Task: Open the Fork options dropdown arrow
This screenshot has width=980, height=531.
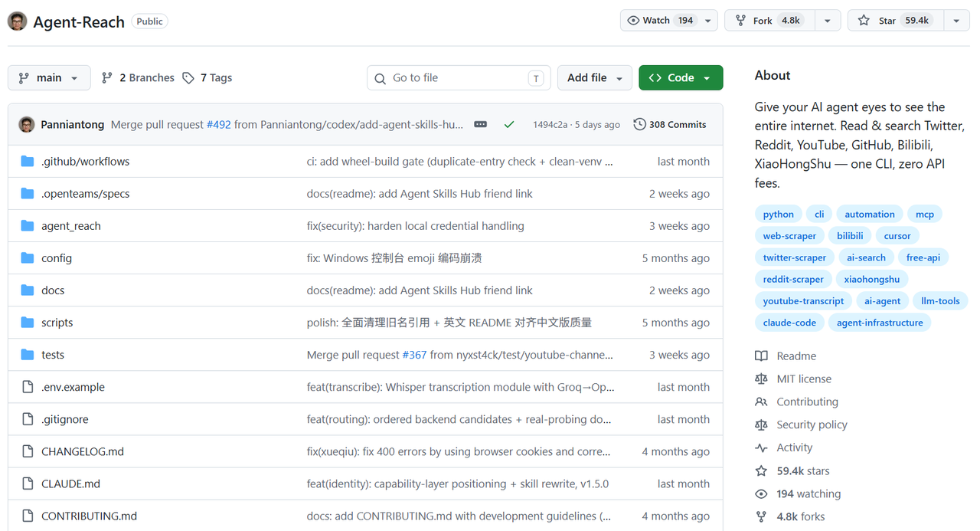Action: [828, 21]
